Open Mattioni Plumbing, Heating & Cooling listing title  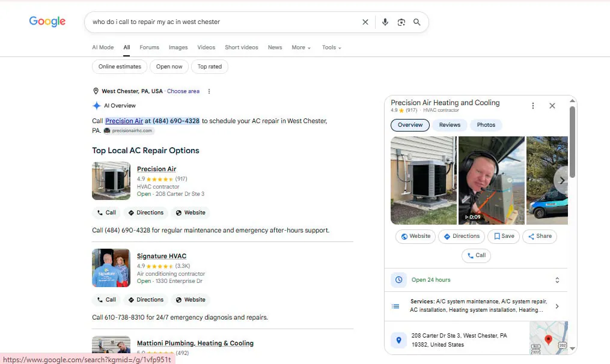tap(195, 344)
